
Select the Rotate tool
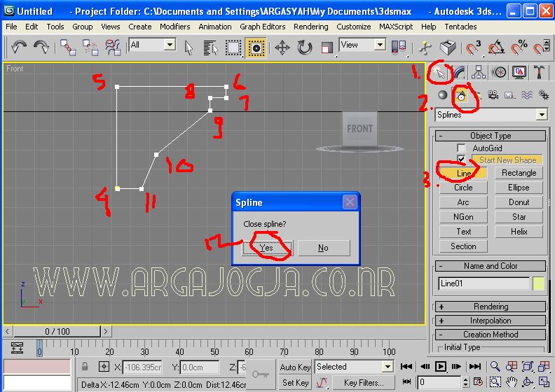(304, 48)
